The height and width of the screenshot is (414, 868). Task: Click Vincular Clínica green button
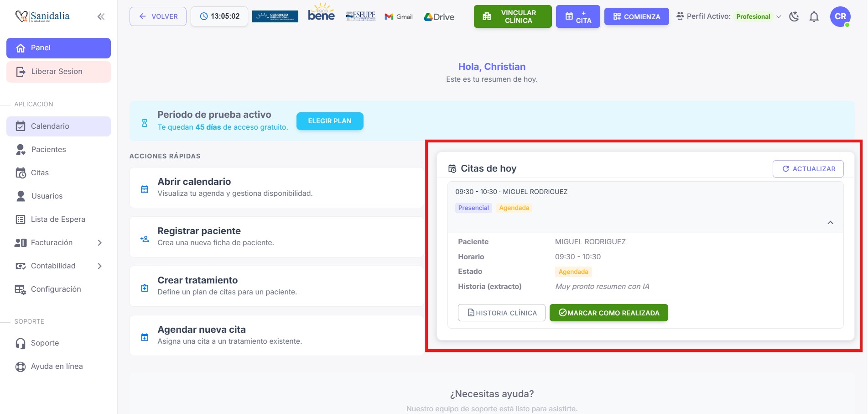512,17
